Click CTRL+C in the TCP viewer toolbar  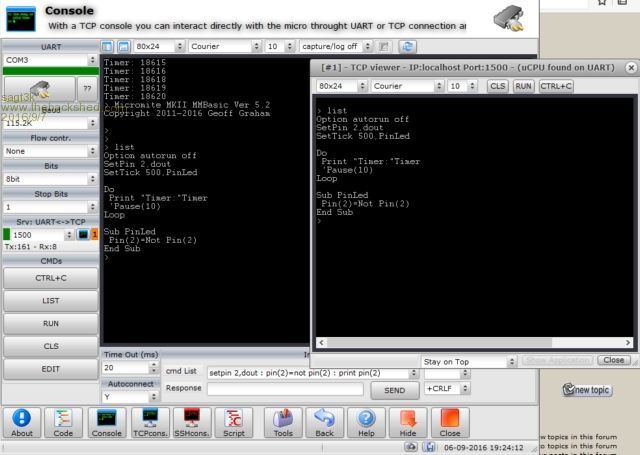tap(556, 87)
